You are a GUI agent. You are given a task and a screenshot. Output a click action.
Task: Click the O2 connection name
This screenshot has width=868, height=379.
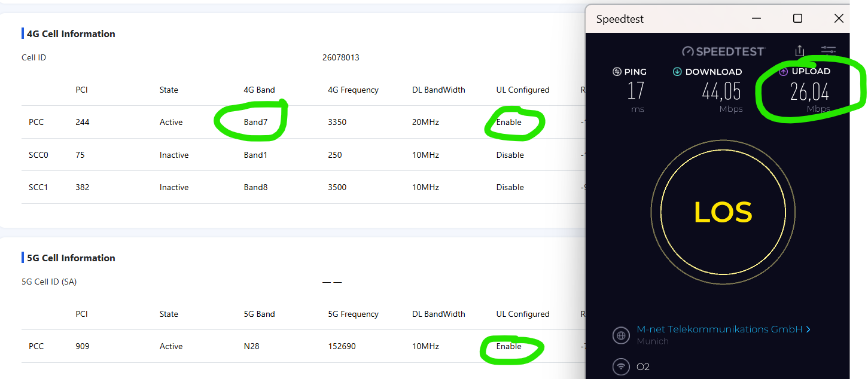click(x=643, y=366)
